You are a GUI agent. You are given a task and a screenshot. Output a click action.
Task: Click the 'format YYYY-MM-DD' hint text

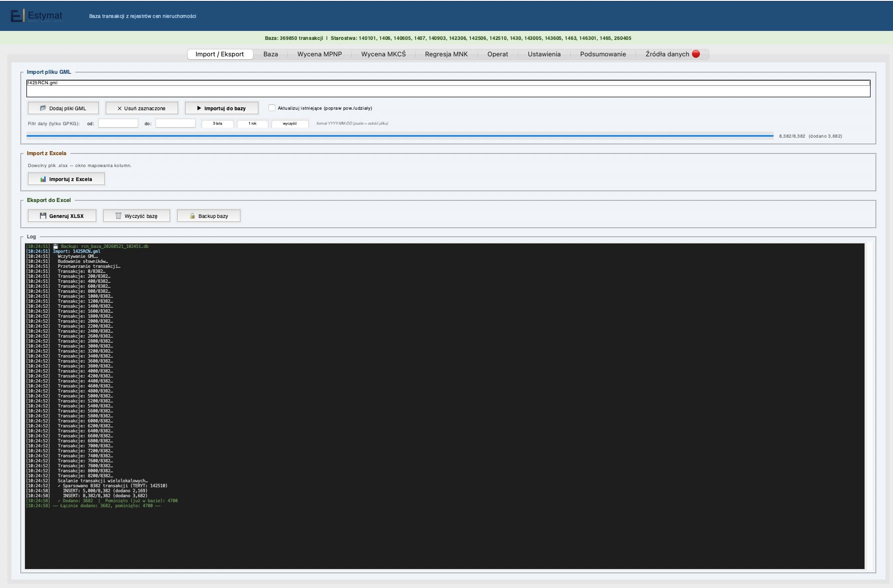[x=352, y=124]
